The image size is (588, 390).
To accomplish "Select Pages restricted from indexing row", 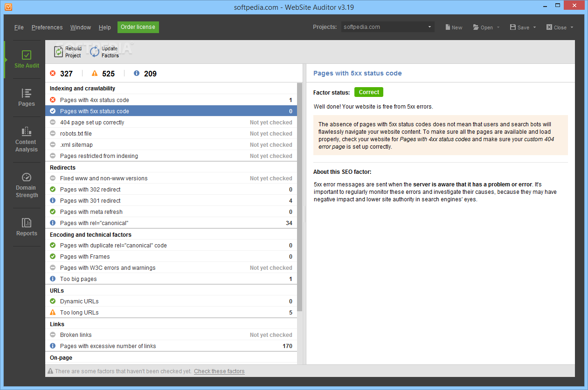I will pyautogui.click(x=171, y=156).
